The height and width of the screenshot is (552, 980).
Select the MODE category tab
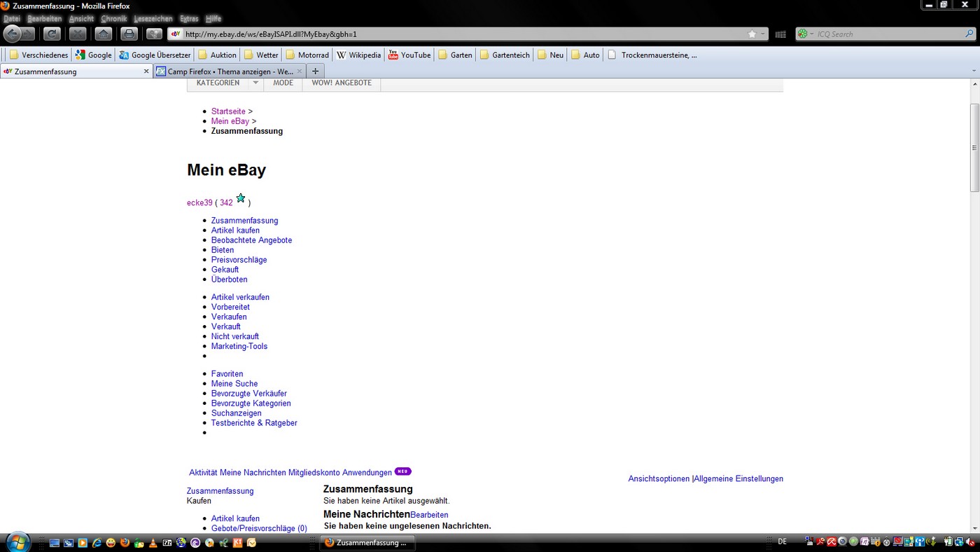click(283, 83)
